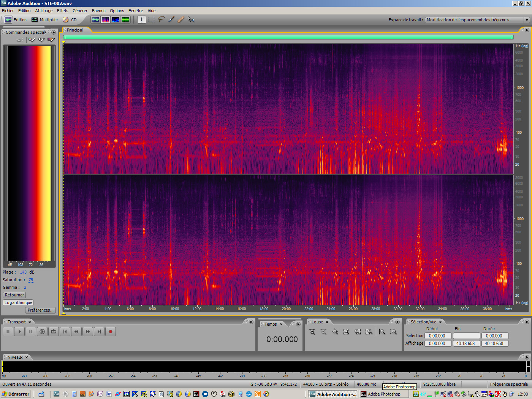
Task: Switch to waveform display view
Action: click(96, 19)
